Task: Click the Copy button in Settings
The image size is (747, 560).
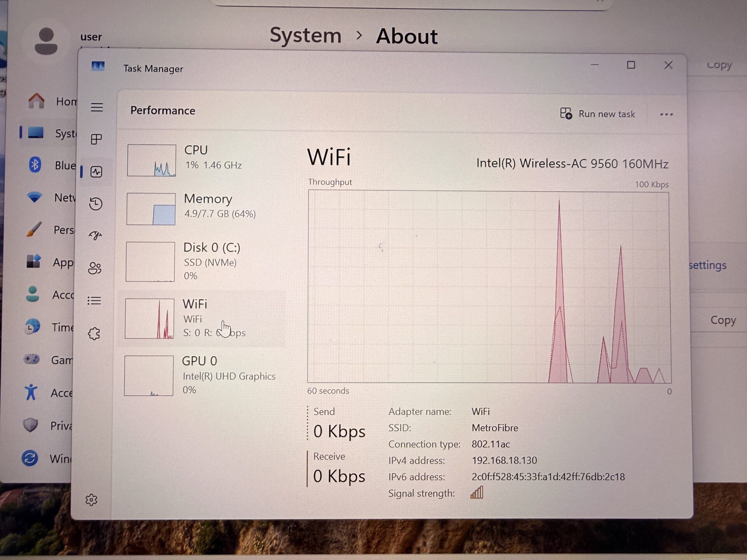Action: tap(723, 320)
